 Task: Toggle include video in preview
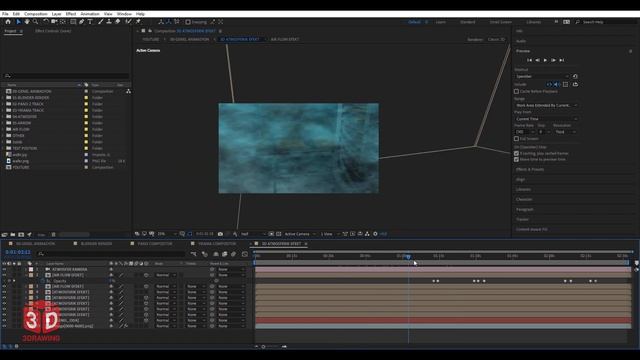549,84
